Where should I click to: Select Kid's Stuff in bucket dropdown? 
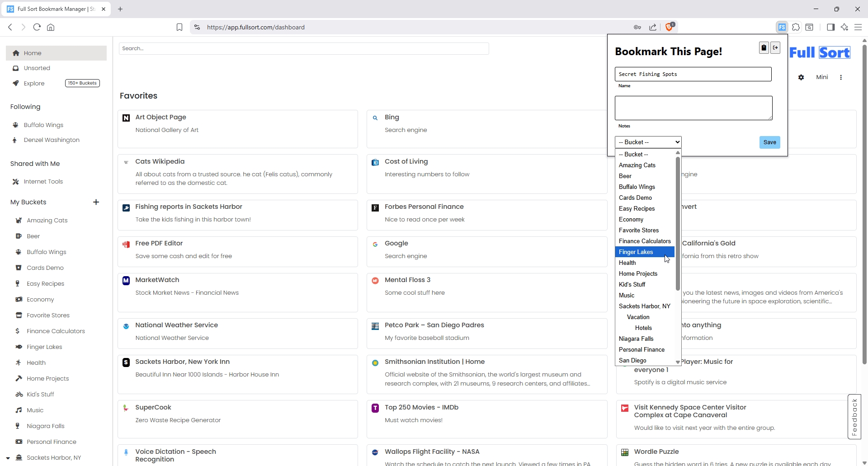[x=645, y=284]
